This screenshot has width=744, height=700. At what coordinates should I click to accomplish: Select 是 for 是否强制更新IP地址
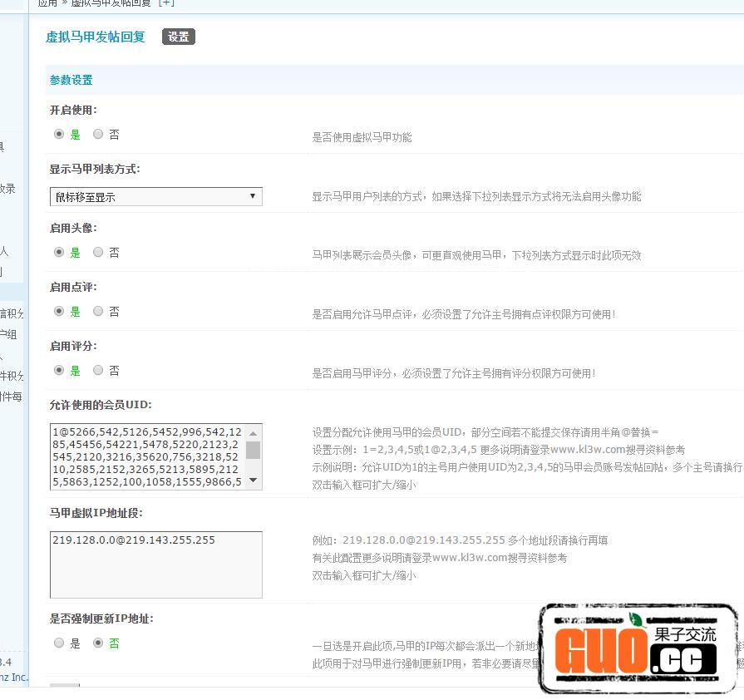point(59,643)
